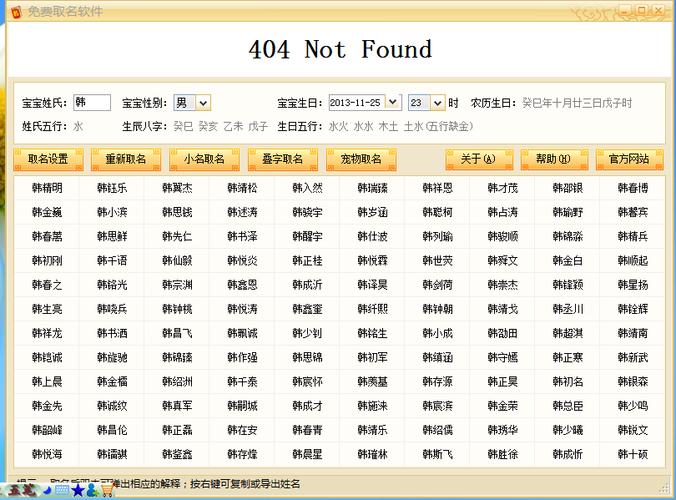Image resolution: width=676 pixels, height=500 pixels.
Task: Select the name 韩小滨
Action: pos(112,212)
